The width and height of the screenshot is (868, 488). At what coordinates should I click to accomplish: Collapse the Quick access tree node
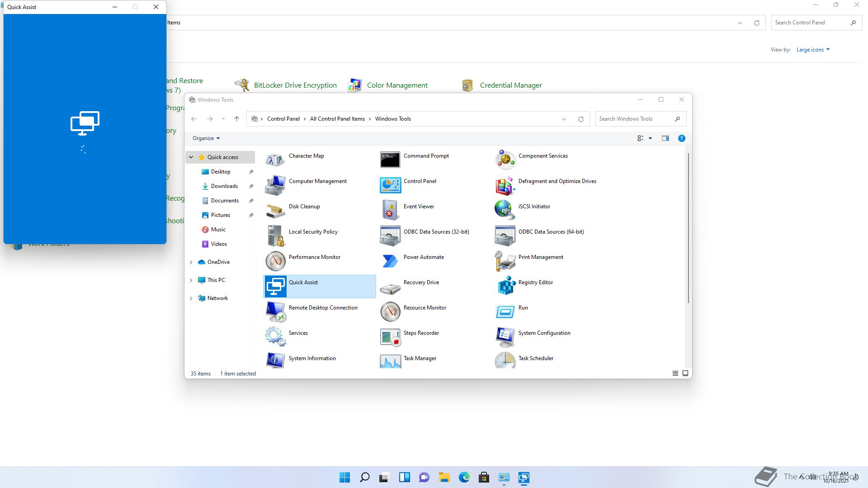pos(191,157)
